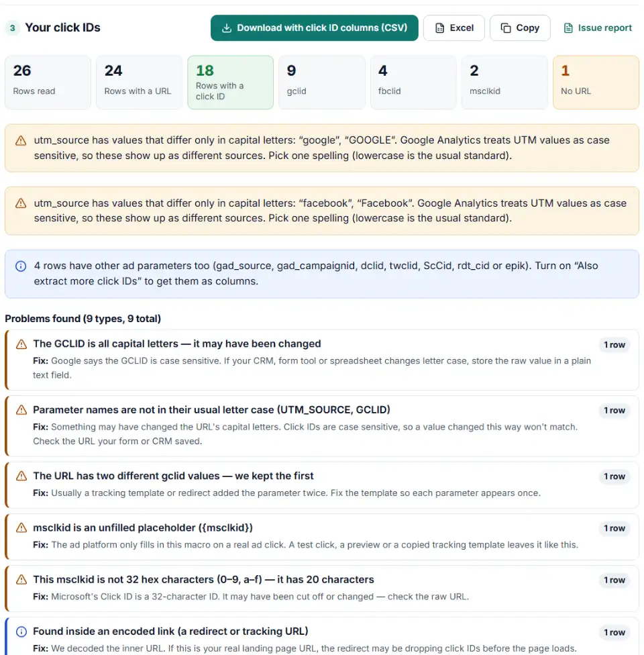Open the Issue report link
Screen dimensions: 644x655
pos(598,28)
